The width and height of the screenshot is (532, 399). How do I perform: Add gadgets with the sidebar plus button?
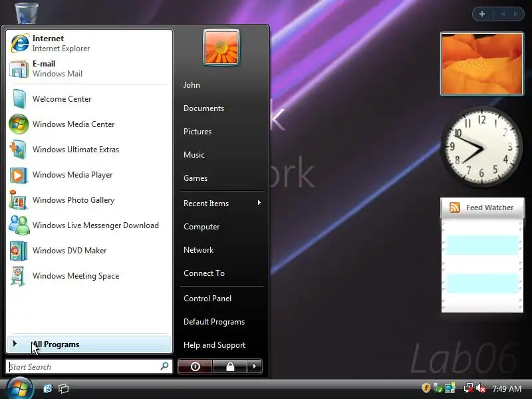pos(482,14)
